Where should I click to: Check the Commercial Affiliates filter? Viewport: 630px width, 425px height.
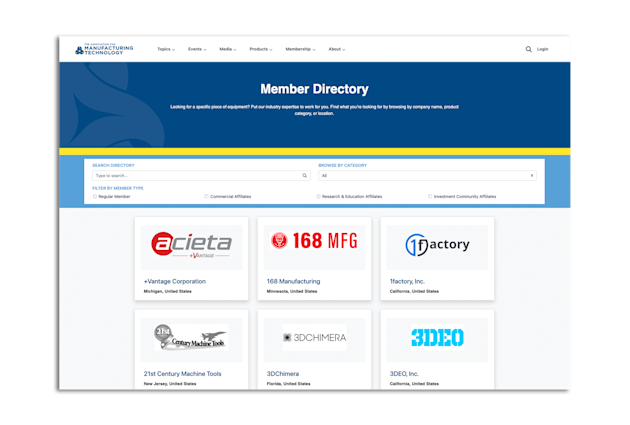pyautogui.click(x=207, y=196)
